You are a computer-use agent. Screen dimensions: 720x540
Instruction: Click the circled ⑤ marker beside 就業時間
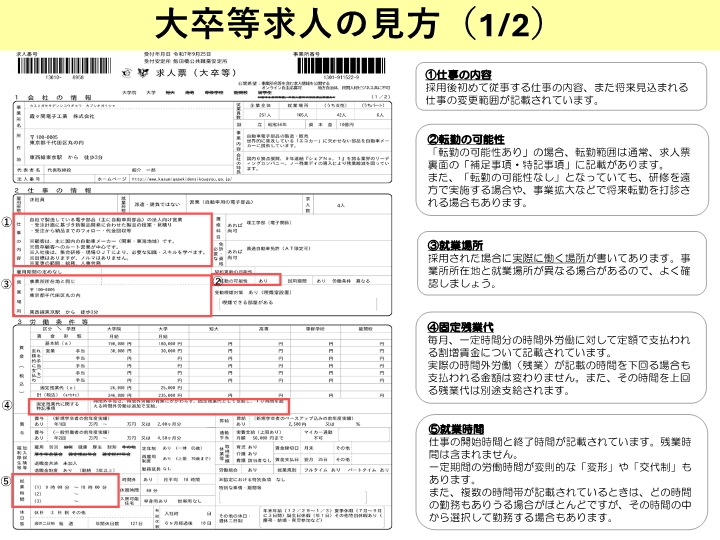[6, 481]
